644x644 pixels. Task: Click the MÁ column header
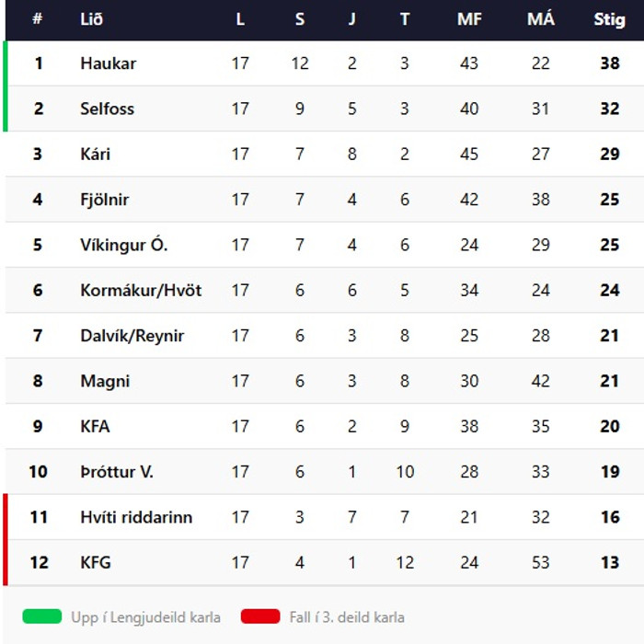pos(541,18)
